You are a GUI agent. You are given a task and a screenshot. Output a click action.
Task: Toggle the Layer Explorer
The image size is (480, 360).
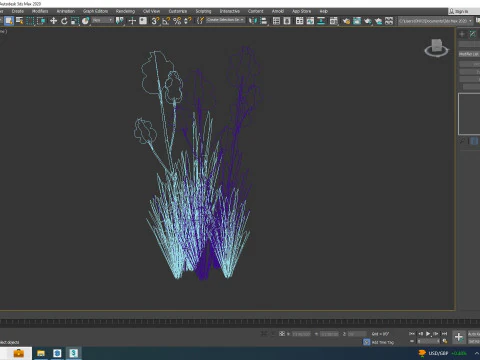287,21
